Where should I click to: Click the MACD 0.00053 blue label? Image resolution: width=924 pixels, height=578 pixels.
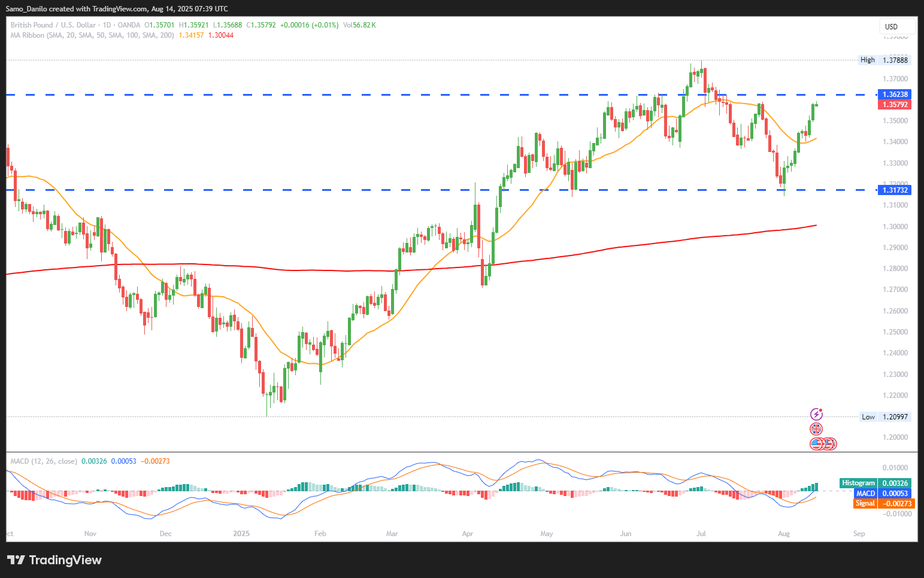pos(883,494)
